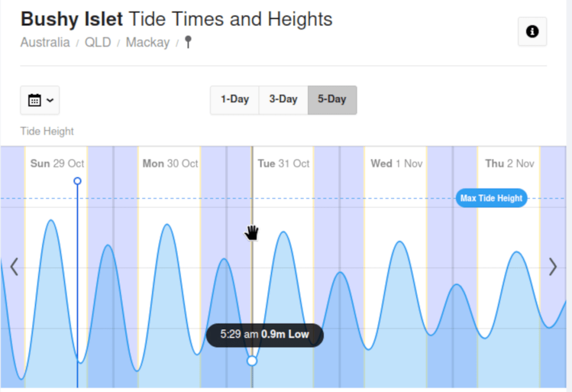Screen dimensions: 572x392
Task: Select the 5-Day tide view
Action: 332,100
